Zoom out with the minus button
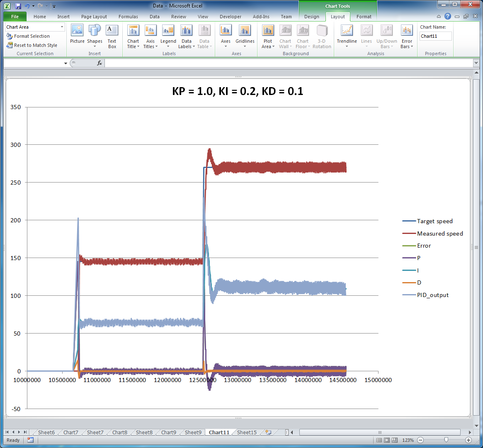Image resolution: width=483 pixels, height=448 pixels. 420,440
